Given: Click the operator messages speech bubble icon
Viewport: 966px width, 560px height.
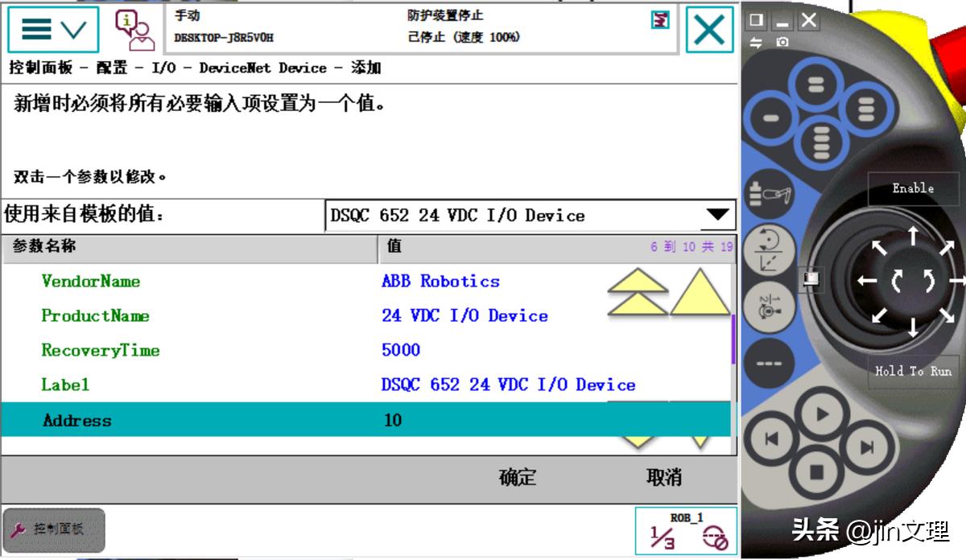Looking at the screenshot, I should click(129, 28).
